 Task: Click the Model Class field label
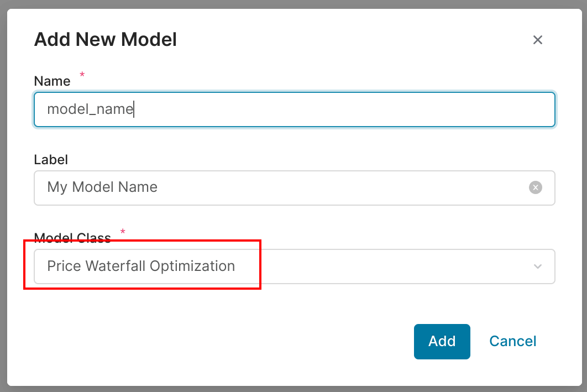pyautogui.click(x=72, y=238)
